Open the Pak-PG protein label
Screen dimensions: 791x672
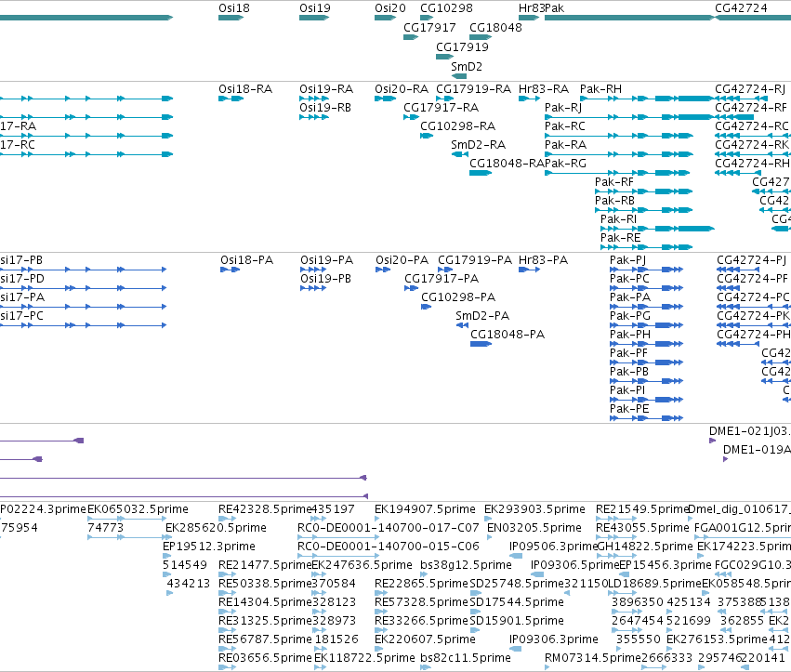(629, 316)
